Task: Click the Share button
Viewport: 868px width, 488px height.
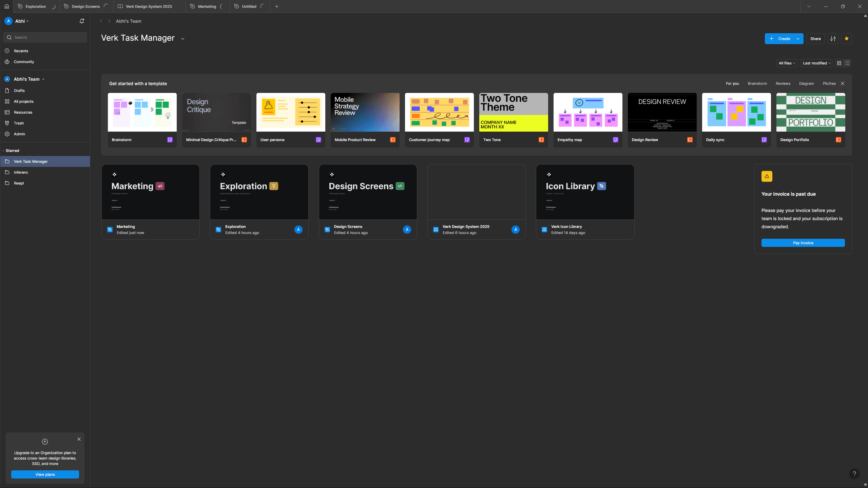Action: pos(815,39)
